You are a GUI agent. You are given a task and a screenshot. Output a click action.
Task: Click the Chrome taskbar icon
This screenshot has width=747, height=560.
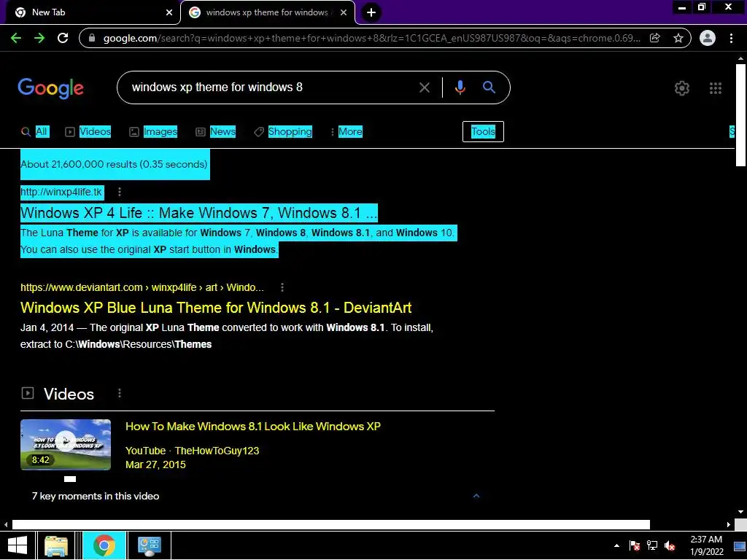[104, 545]
